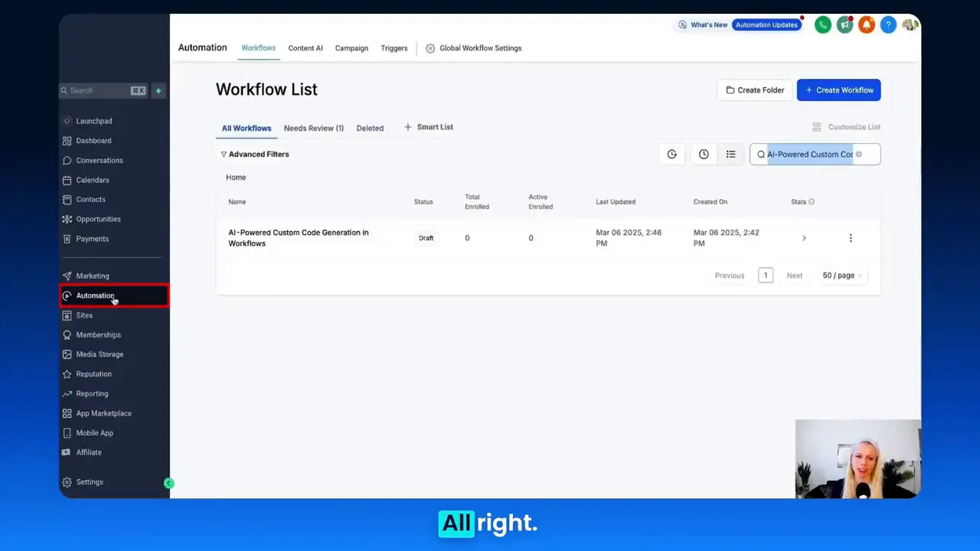Click Customize List
The image size is (980, 551).
point(846,127)
